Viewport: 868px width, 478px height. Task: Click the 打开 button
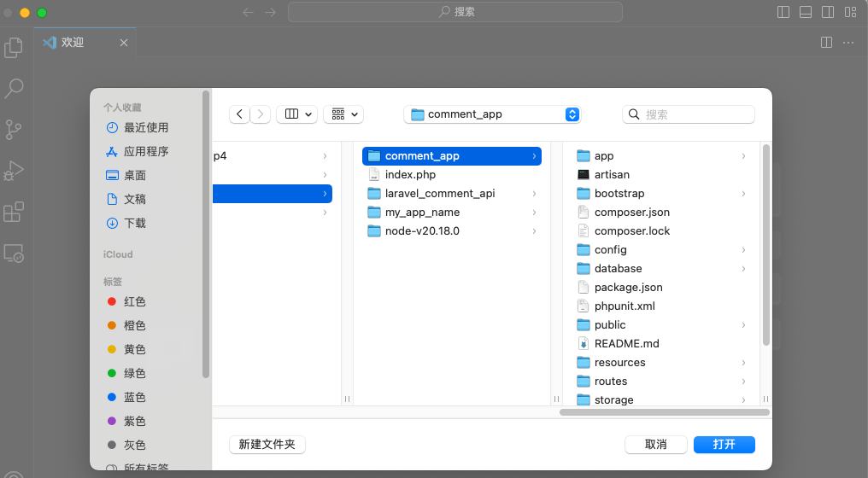click(724, 445)
